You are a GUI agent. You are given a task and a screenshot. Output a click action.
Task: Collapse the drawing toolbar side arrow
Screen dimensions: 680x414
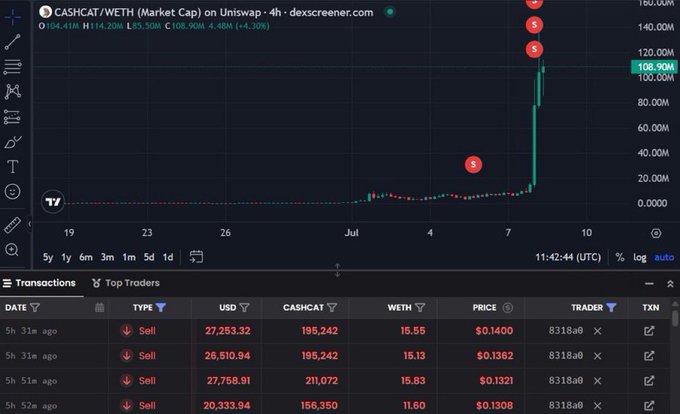[29, 224]
